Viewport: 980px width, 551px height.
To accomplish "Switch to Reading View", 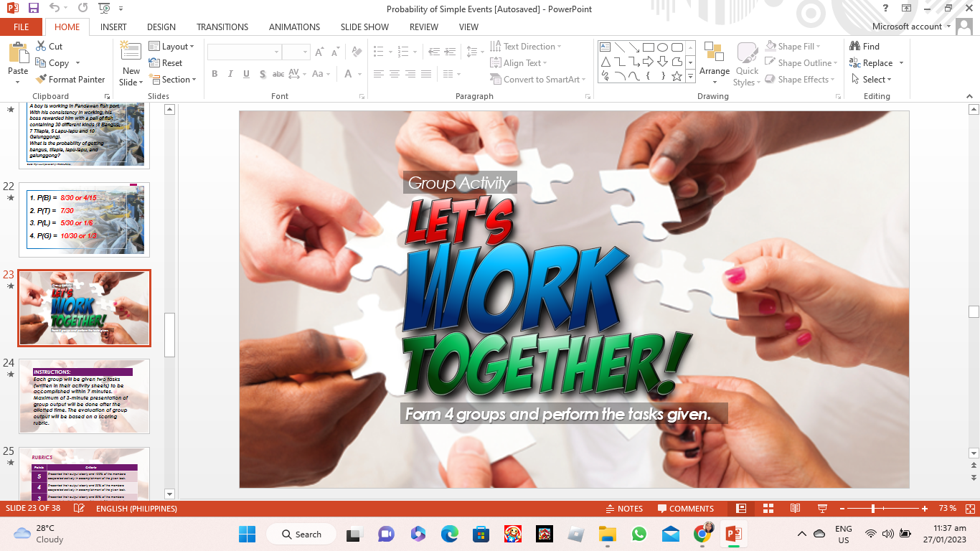I will tap(795, 509).
